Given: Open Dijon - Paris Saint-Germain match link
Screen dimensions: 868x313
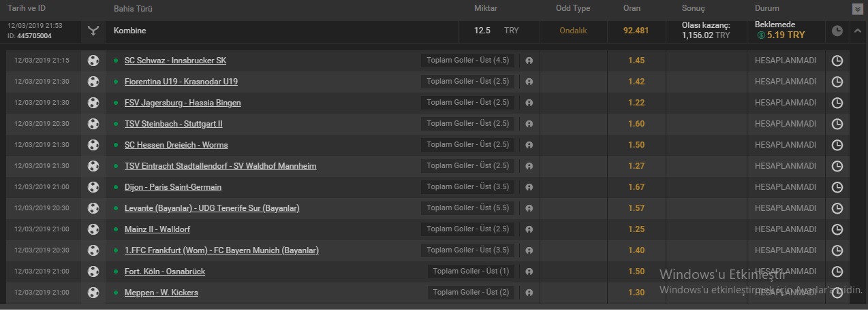Looking at the screenshot, I should (x=173, y=187).
